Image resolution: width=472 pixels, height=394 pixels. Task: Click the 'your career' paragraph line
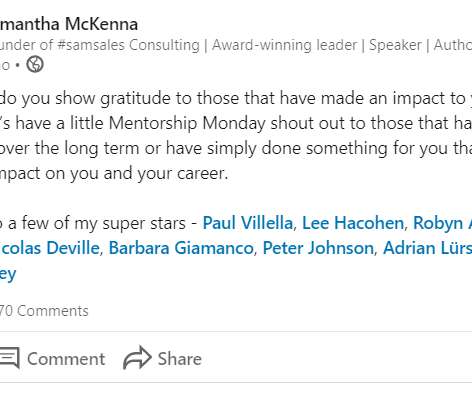tap(114, 173)
